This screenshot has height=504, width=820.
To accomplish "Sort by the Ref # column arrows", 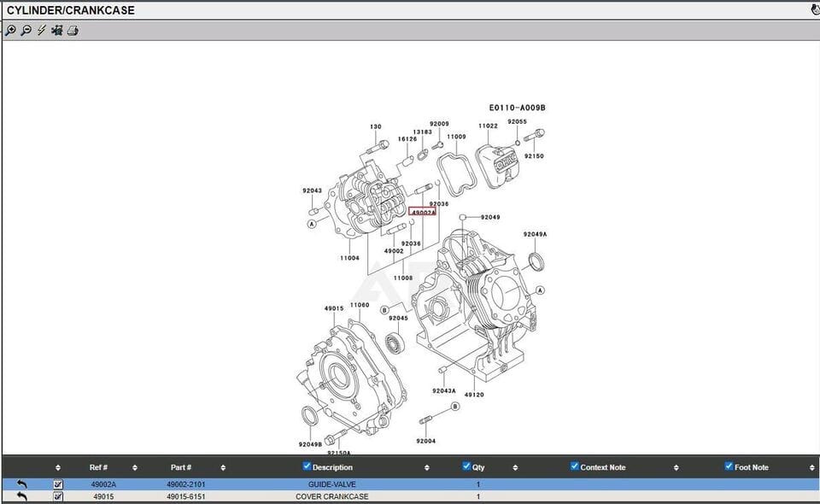I will [x=135, y=468].
